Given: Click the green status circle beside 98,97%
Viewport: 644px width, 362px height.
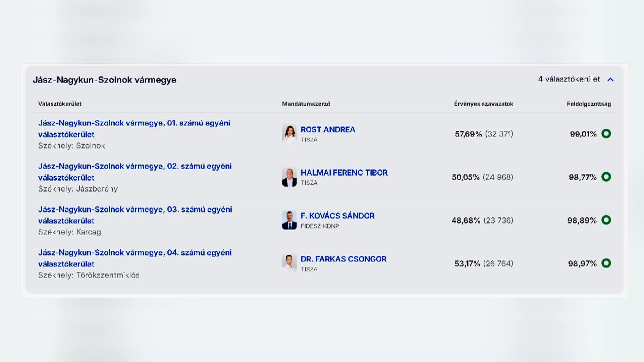Looking at the screenshot, I should 606,263.
